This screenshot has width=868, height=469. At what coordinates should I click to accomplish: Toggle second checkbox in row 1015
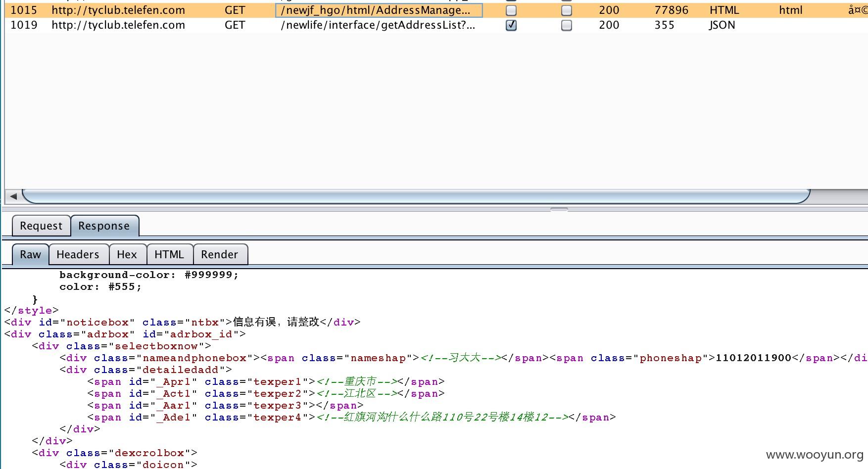click(567, 10)
